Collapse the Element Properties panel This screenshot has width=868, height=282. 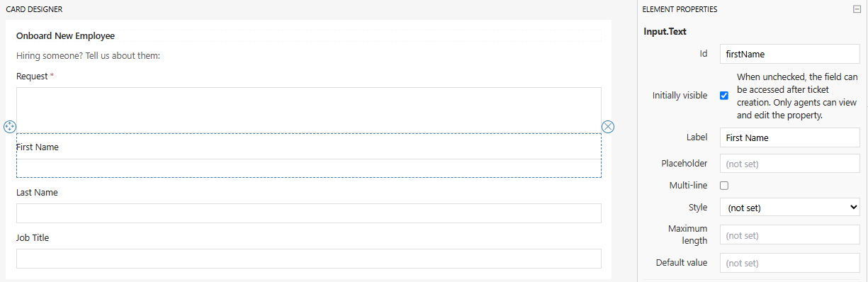(x=857, y=9)
